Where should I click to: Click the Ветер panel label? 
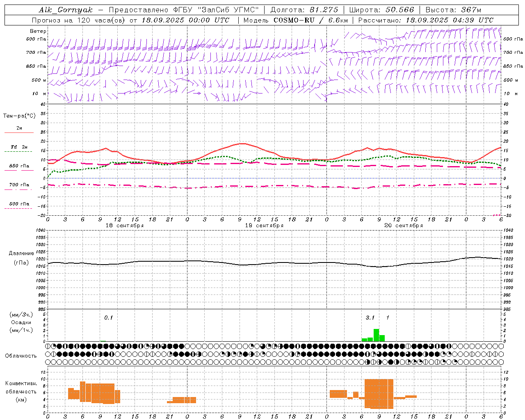pyautogui.click(x=38, y=31)
